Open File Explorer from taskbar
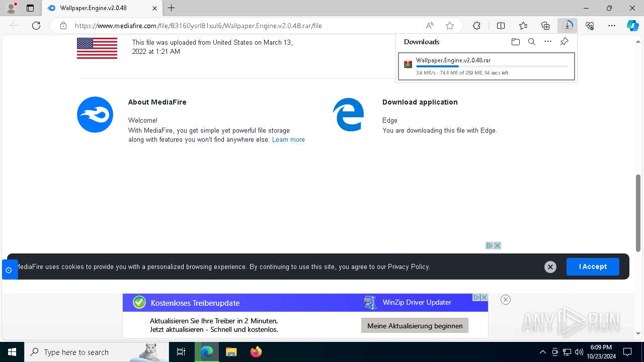The width and height of the screenshot is (644, 362). pos(231,352)
